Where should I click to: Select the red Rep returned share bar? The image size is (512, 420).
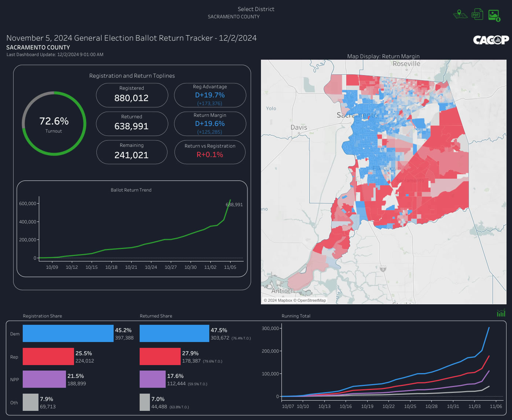tap(159, 356)
